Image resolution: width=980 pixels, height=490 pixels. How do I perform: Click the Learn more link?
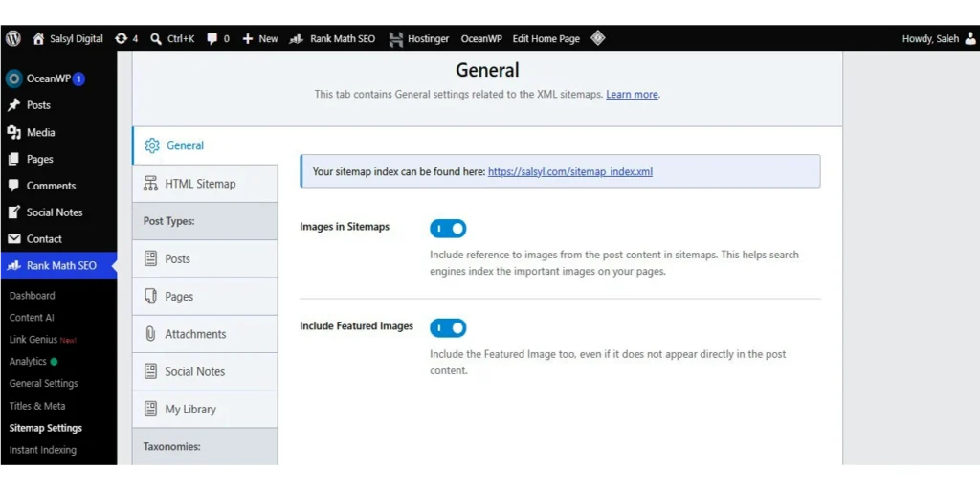click(632, 95)
